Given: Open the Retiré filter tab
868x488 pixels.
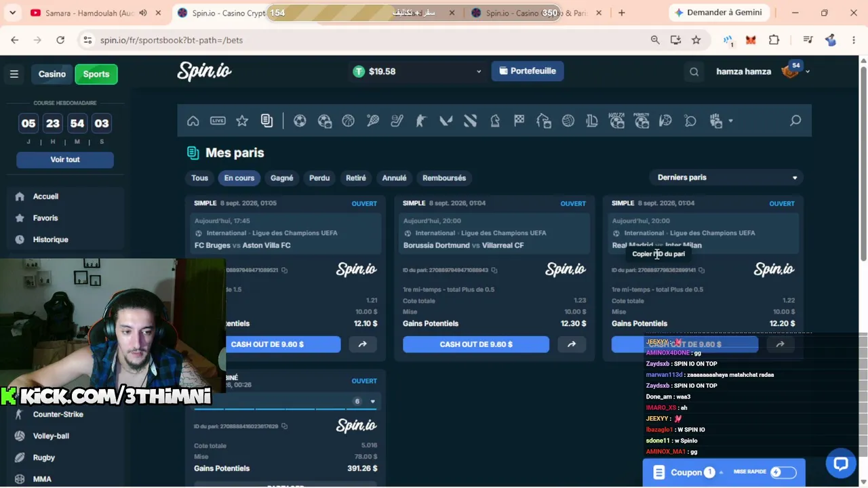Looking at the screenshot, I should coord(356,178).
